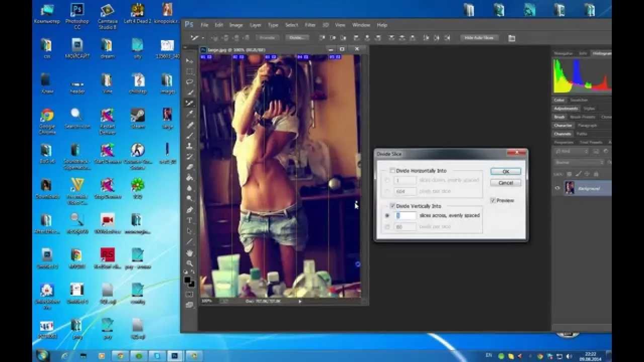
Task: Click the slices across number field
Action: point(405,215)
